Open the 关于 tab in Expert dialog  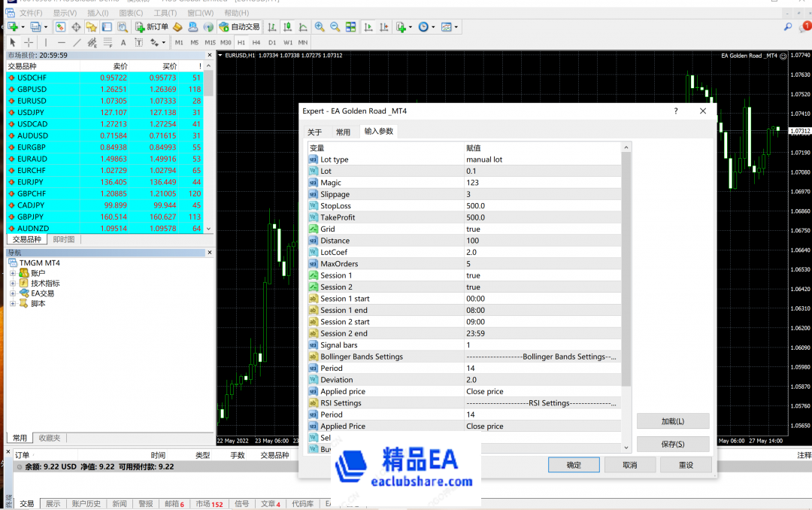315,132
